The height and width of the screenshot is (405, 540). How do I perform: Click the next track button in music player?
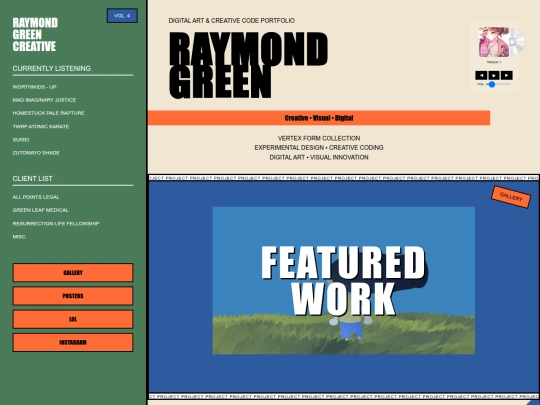point(507,75)
